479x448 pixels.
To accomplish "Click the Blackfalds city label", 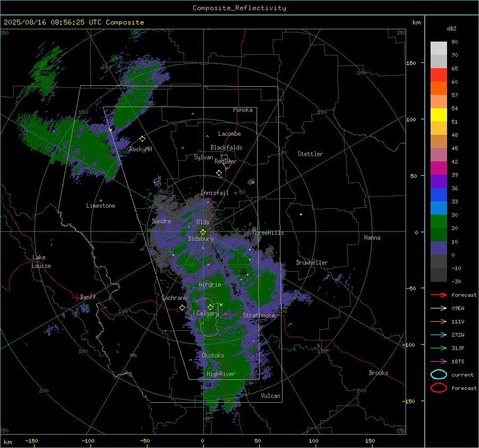I will (x=226, y=148).
